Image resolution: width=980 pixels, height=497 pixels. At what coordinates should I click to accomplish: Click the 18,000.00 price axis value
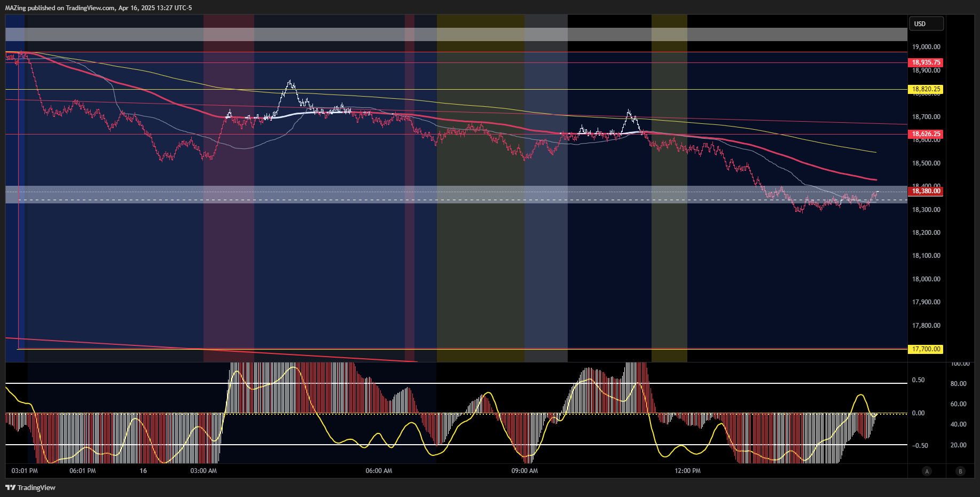point(926,279)
